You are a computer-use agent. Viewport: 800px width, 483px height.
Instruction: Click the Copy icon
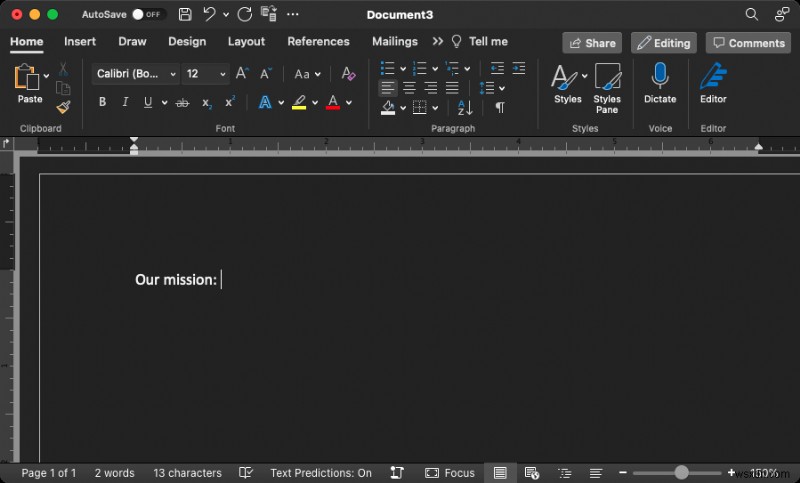pyautogui.click(x=63, y=88)
